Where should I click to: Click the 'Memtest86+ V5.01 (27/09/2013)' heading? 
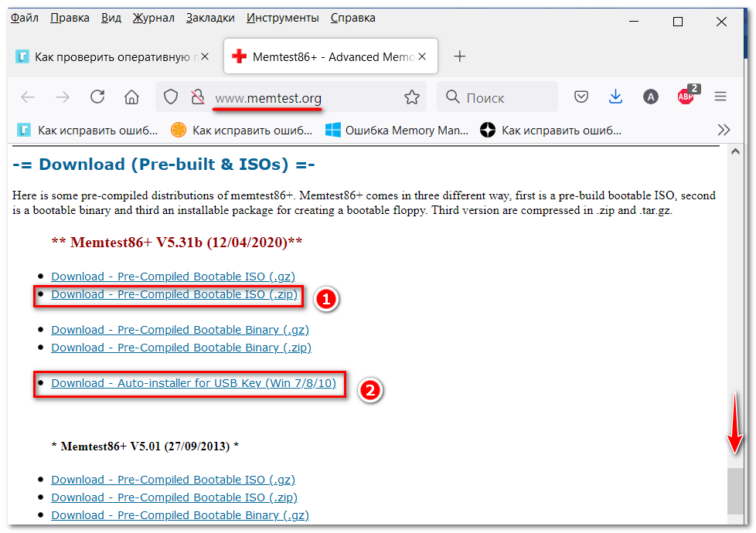pos(145,446)
